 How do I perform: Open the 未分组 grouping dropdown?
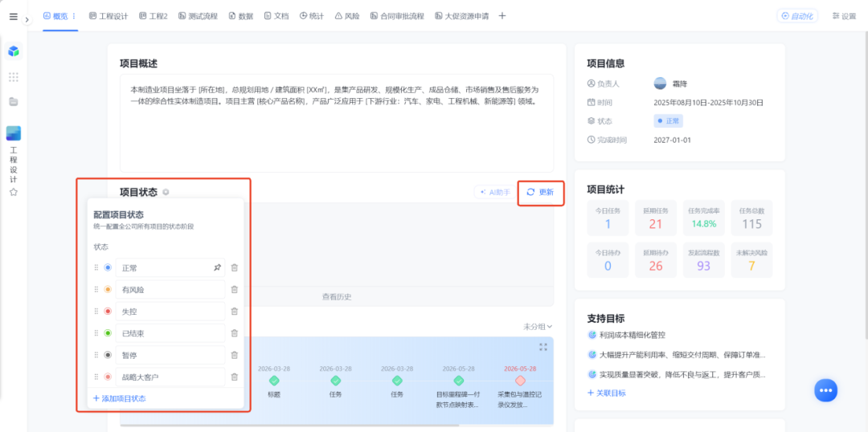(x=538, y=327)
